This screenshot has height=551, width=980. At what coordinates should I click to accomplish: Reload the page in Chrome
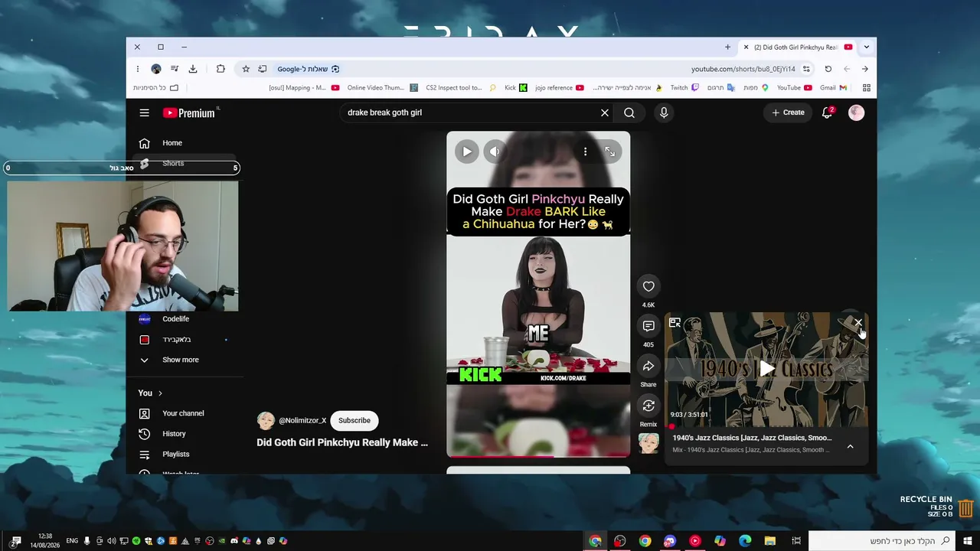(828, 69)
